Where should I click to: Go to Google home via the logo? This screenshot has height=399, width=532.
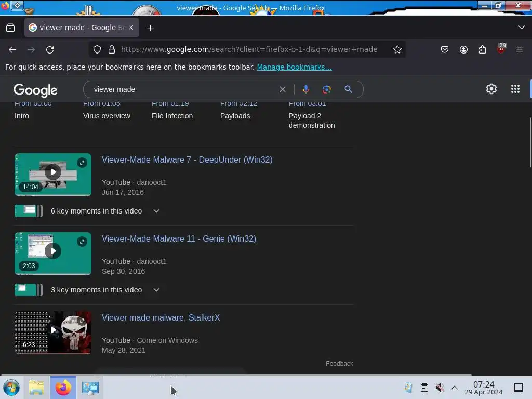35,90
